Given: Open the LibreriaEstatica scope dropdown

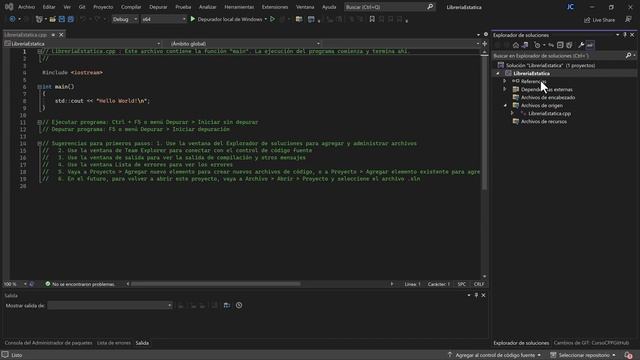Looking at the screenshot, I should coord(82,44).
